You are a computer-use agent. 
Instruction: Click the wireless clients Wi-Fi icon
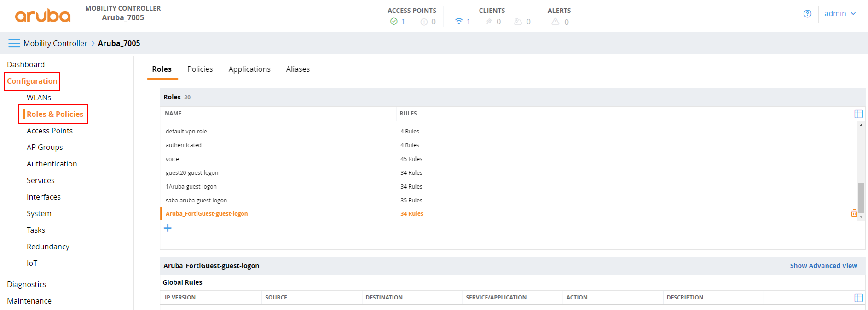(x=458, y=22)
